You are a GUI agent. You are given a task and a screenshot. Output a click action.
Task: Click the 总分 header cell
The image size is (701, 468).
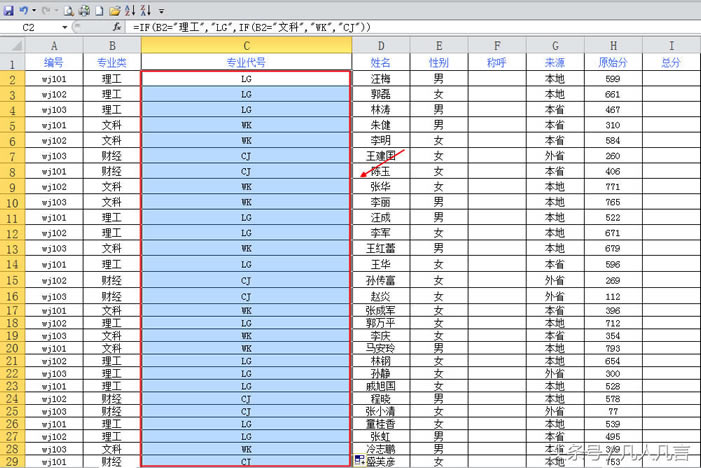pyautogui.click(x=671, y=61)
